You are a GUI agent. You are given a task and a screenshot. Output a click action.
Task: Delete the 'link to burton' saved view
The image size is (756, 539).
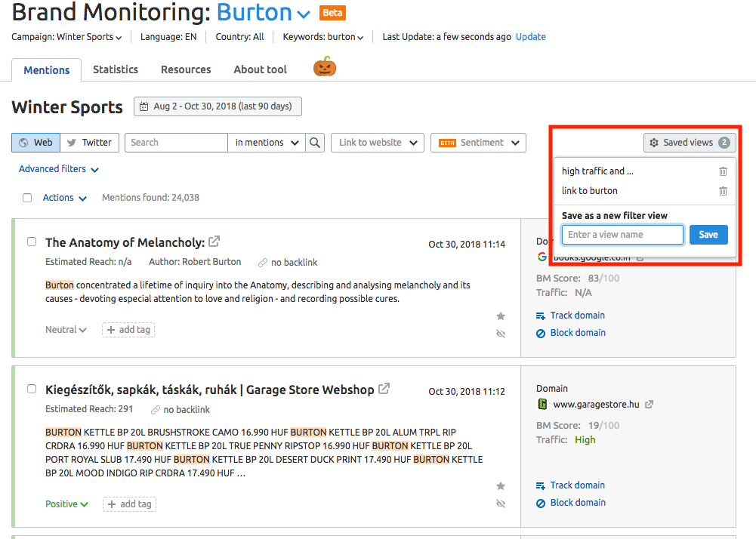pyautogui.click(x=723, y=191)
